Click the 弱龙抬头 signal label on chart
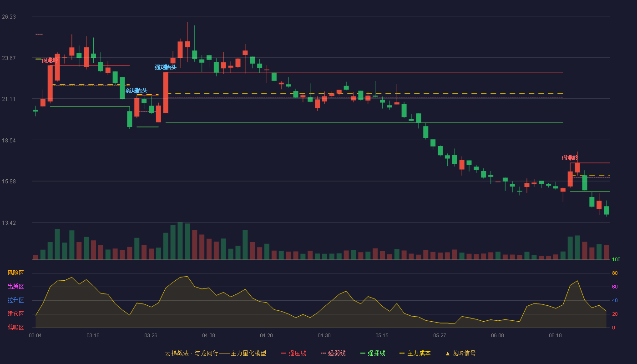The height and width of the screenshot is (364, 637). tap(136, 91)
